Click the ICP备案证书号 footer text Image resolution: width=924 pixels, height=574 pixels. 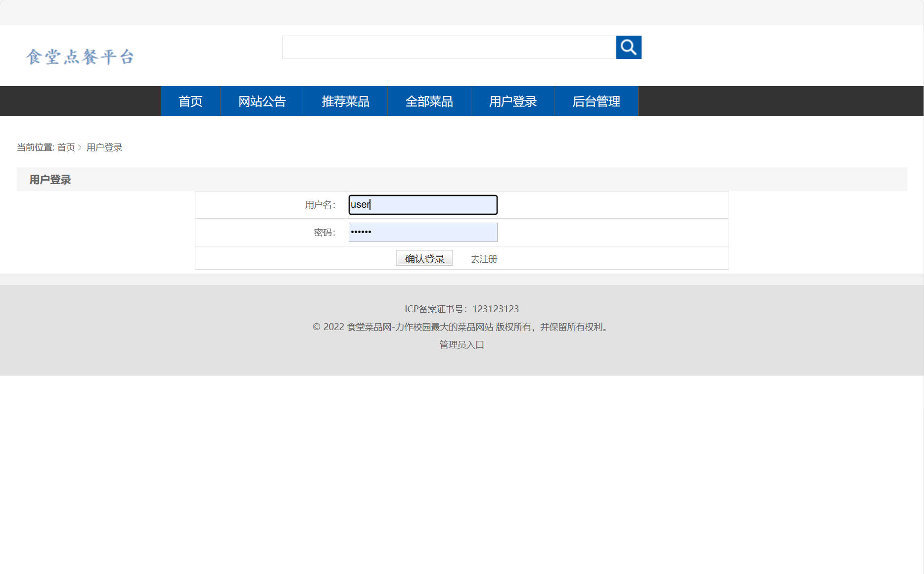[462, 309]
